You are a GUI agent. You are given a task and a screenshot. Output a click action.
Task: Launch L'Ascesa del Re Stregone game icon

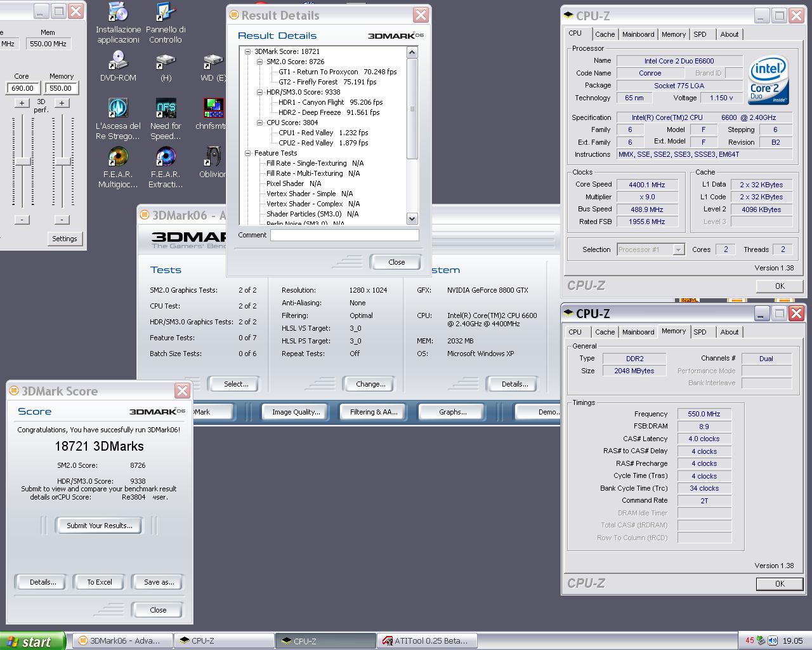point(118,119)
